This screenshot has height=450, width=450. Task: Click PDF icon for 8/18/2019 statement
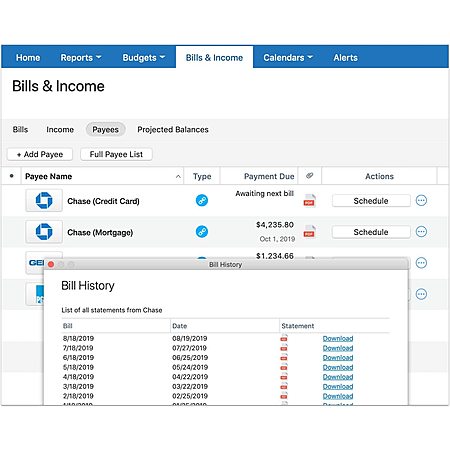tap(284, 338)
